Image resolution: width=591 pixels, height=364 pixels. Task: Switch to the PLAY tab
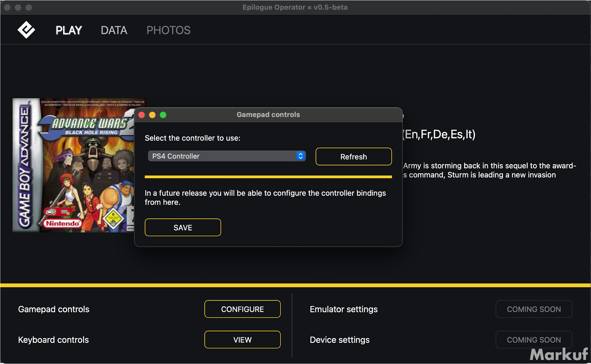[69, 30]
